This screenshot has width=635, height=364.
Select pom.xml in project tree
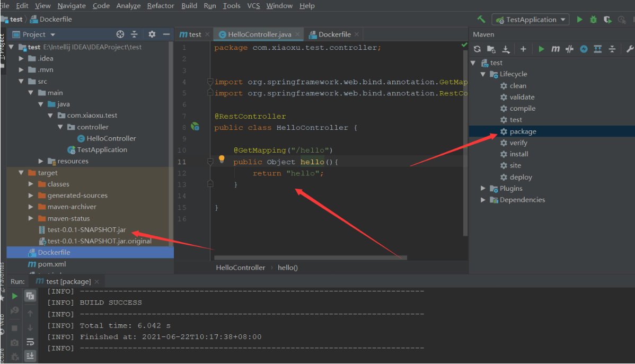point(52,264)
